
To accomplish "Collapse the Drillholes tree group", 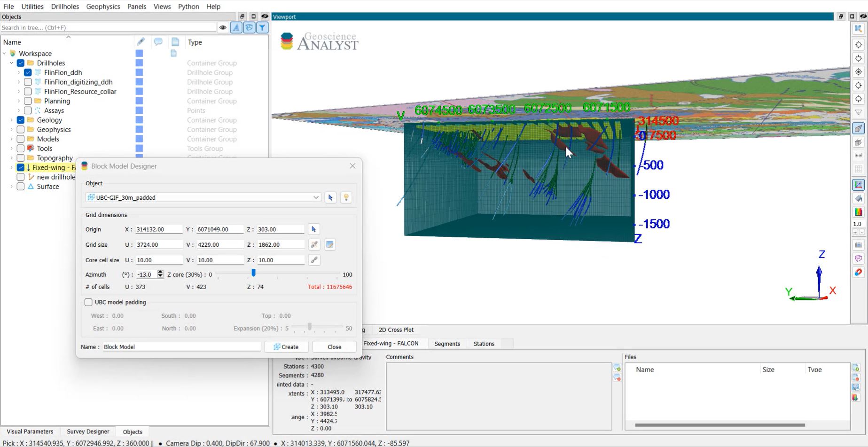I will [12, 63].
